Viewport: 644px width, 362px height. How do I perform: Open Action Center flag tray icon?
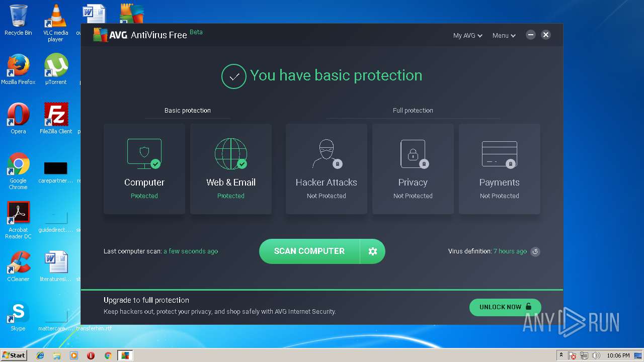[572, 355]
